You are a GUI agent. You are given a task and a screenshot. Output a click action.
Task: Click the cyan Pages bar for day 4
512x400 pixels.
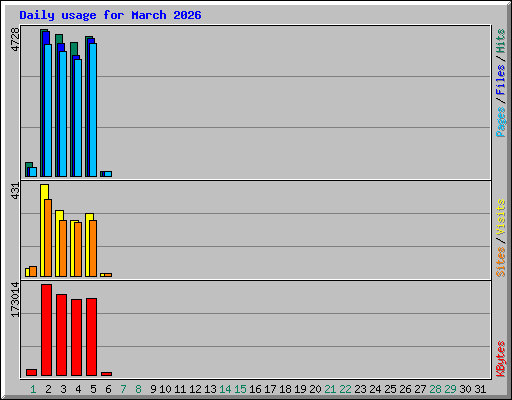pos(78,118)
